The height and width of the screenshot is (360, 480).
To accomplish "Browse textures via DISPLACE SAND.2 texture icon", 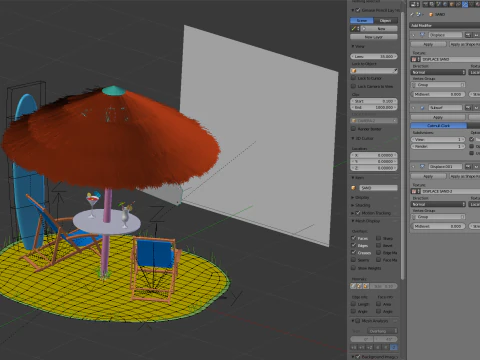I will (x=415, y=191).
